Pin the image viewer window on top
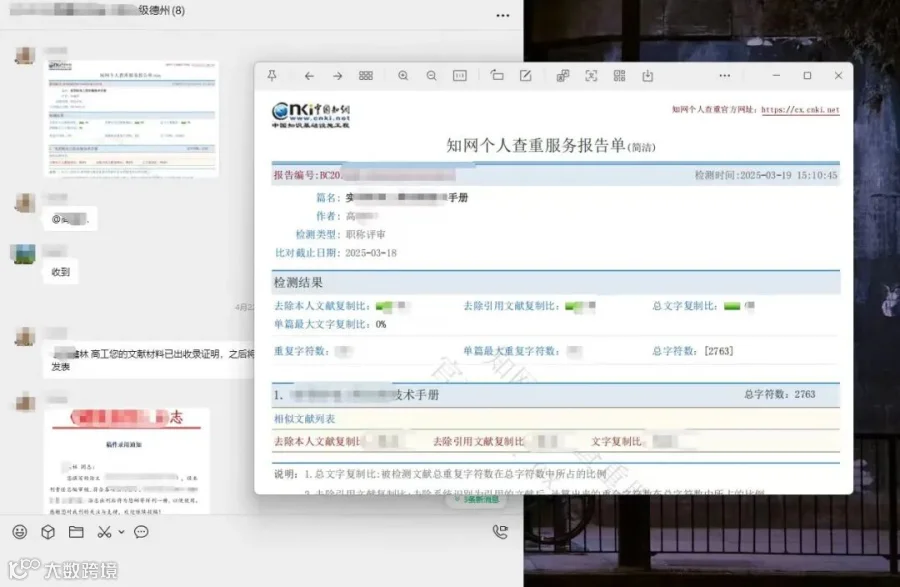The width and height of the screenshot is (900, 587). pyautogui.click(x=272, y=76)
